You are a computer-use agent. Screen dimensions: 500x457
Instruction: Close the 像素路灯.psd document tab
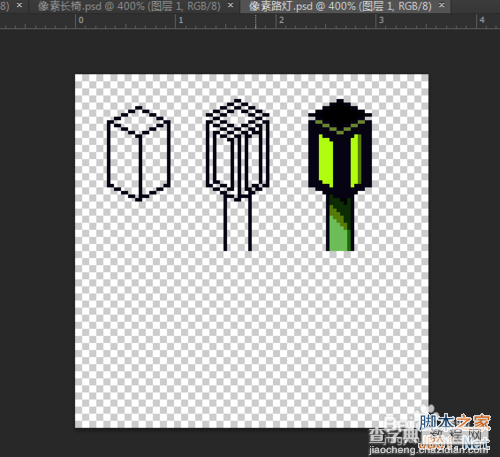coord(441,5)
